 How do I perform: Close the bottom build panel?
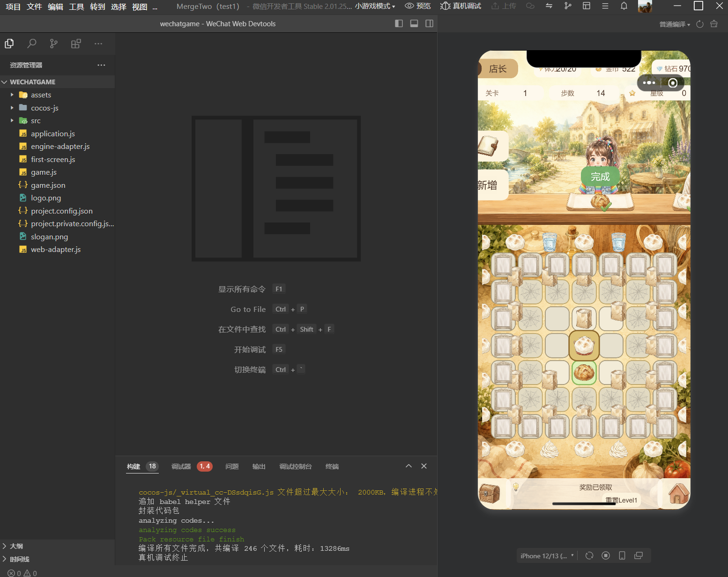(424, 466)
